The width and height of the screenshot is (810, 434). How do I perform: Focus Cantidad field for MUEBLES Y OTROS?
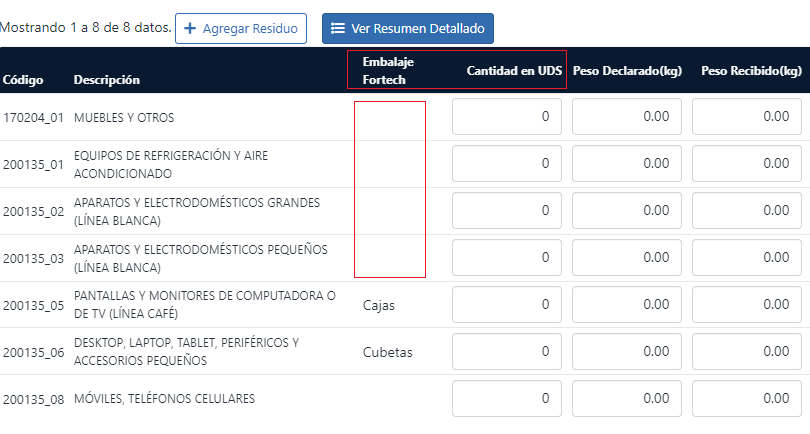(507, 117)
